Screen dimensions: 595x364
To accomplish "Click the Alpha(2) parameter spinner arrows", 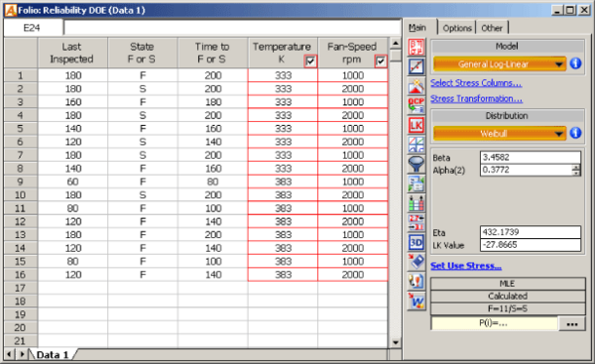I will [x=576, y=170].
